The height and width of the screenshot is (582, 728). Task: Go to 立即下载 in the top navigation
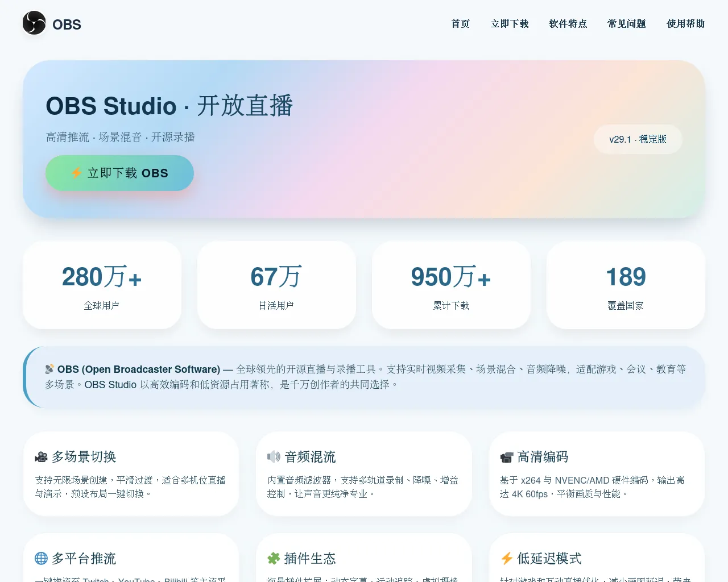(x=510, y=24)
